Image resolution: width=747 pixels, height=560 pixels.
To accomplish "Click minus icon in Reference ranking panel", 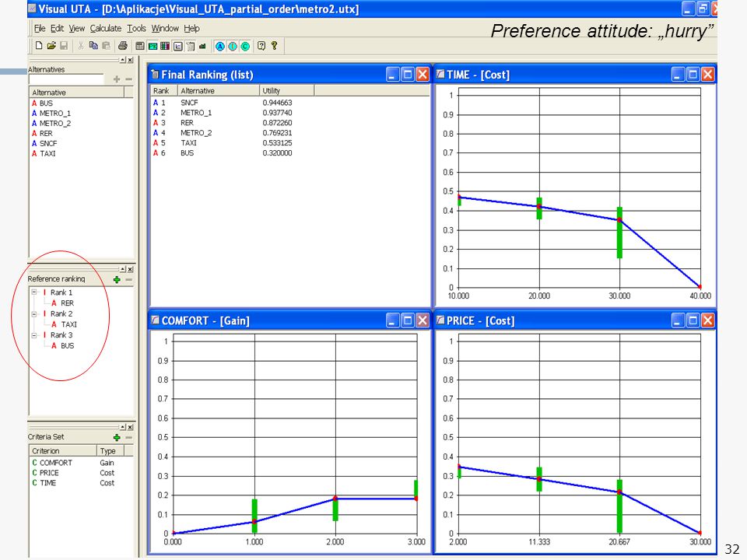I will 128,279.
